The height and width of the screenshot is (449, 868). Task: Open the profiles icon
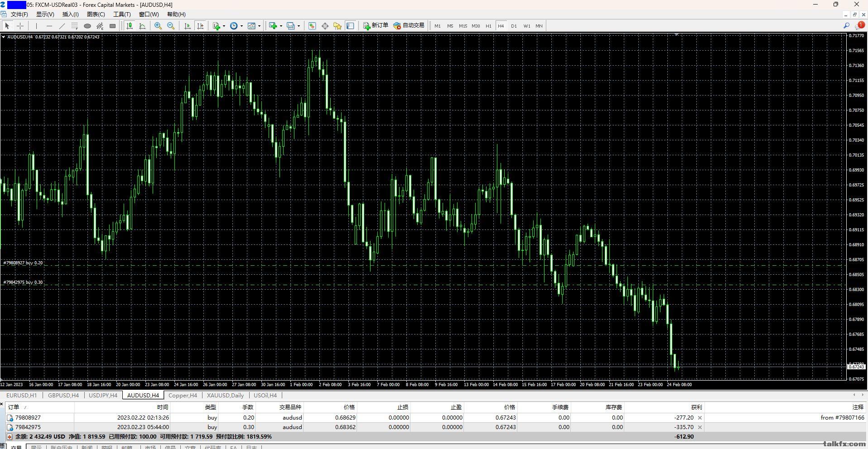291,26
